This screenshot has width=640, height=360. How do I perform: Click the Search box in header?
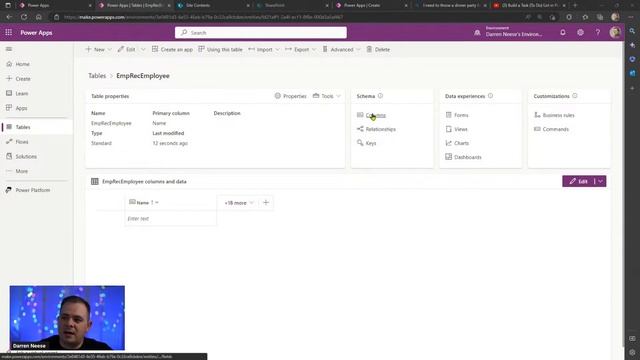click(x=261, y=33)
